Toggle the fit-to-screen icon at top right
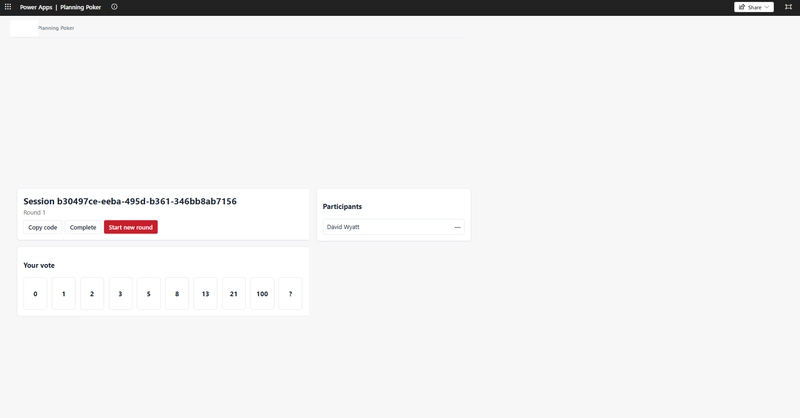This screenshot has width=800, height=418. tap(788, 7)
